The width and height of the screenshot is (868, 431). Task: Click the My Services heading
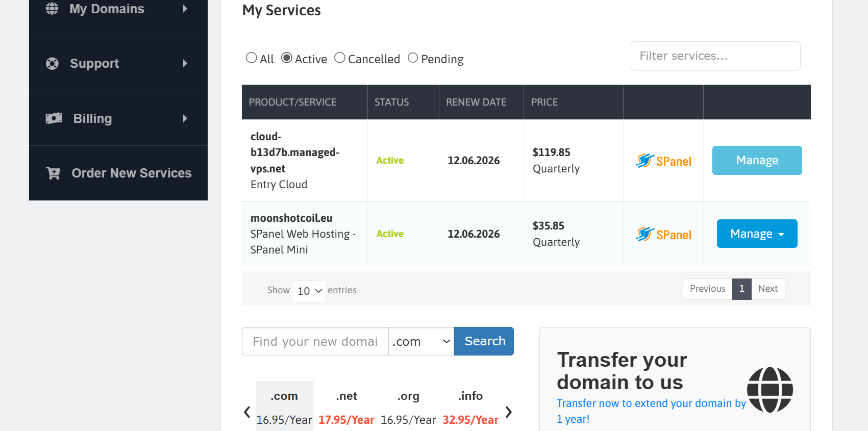coord(281,10)
